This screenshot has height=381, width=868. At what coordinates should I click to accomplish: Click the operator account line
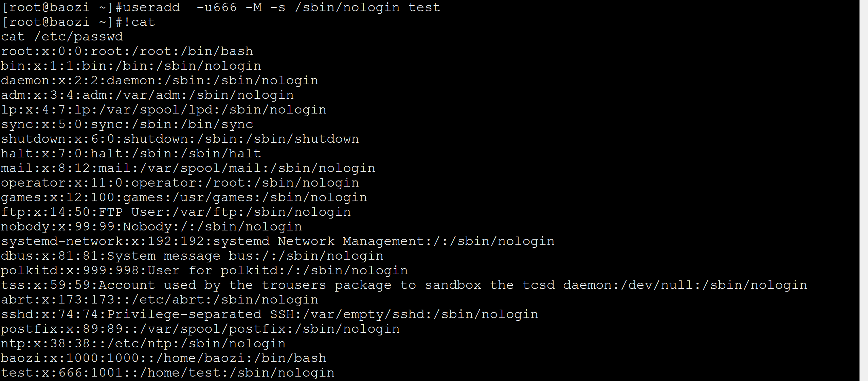coord(180,183)
